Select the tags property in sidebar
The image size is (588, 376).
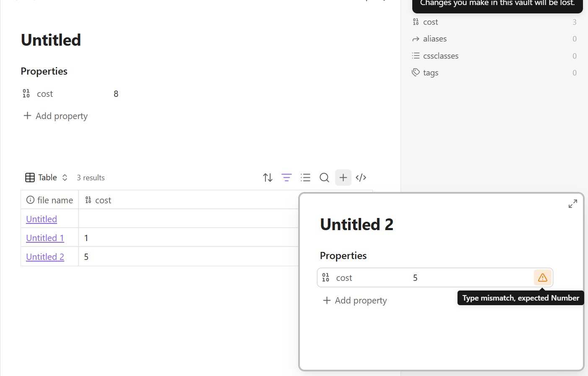[430, 73]
